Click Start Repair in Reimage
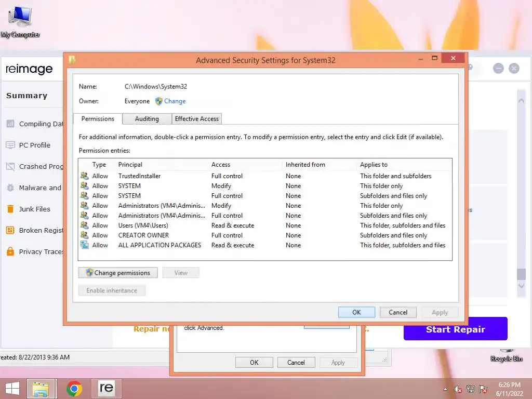 coord(455,329)
